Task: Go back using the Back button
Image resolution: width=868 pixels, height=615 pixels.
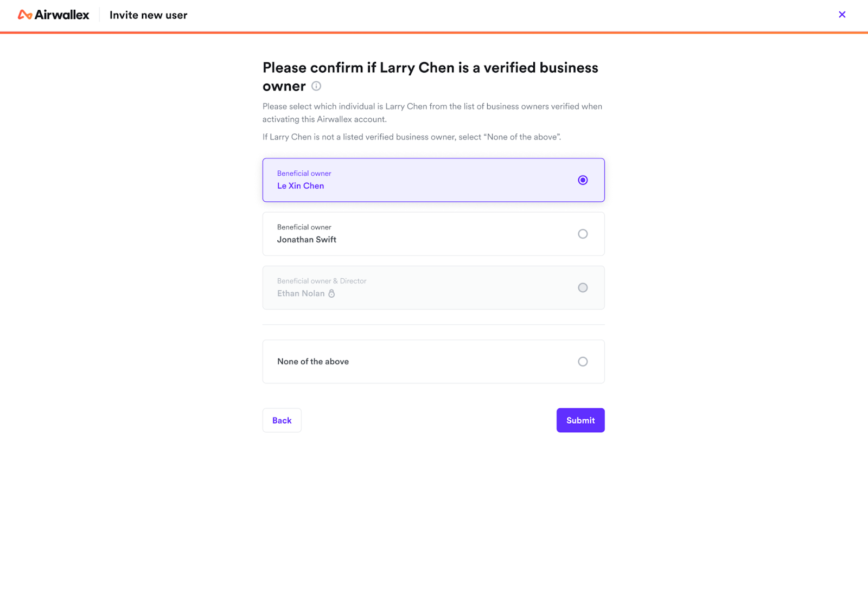Action: click(x=282, y=420)
